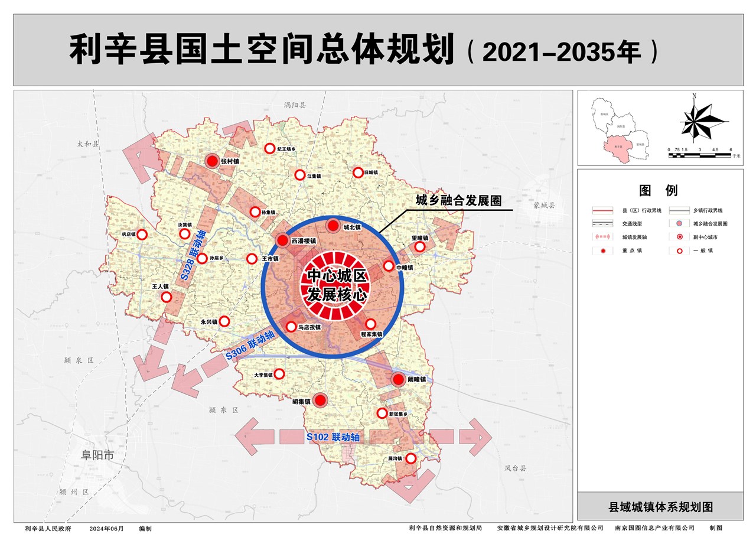The image size is (756, 534).
Task: Click the S328 联动轴 axis label
Action: pyautogui.click(x=192, y=255)
